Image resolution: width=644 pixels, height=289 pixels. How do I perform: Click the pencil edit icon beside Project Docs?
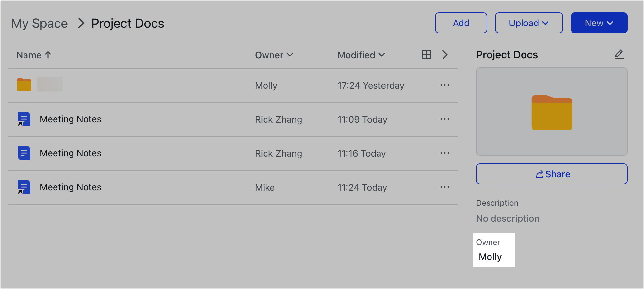click(619, 54)
